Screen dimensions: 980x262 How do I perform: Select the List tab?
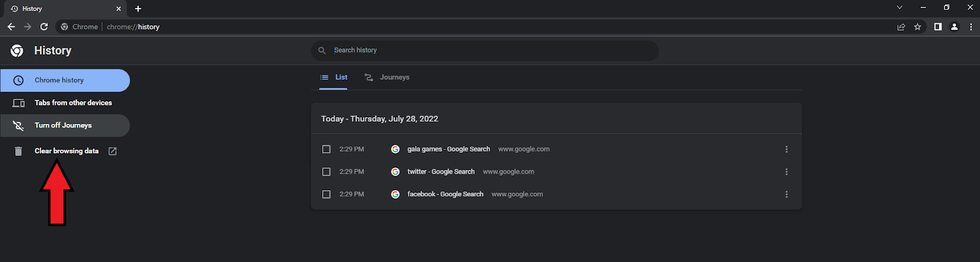coord(333,77)
